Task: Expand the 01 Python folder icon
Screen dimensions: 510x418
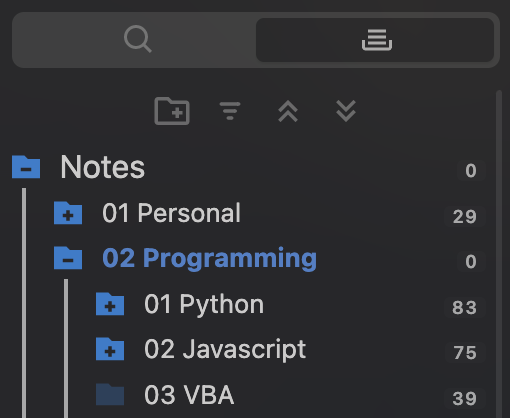Action: coord(110,304)
